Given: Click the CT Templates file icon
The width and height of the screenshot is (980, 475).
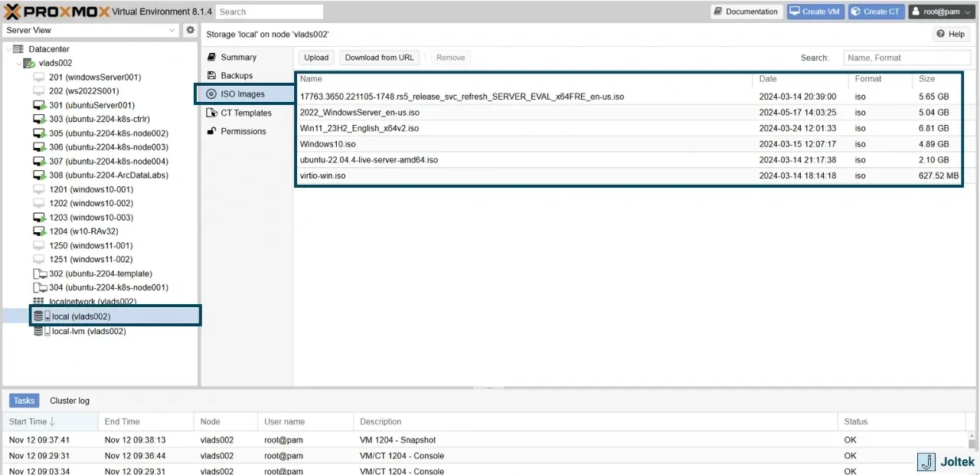Looking at the screenshot, I should (212, 113).
